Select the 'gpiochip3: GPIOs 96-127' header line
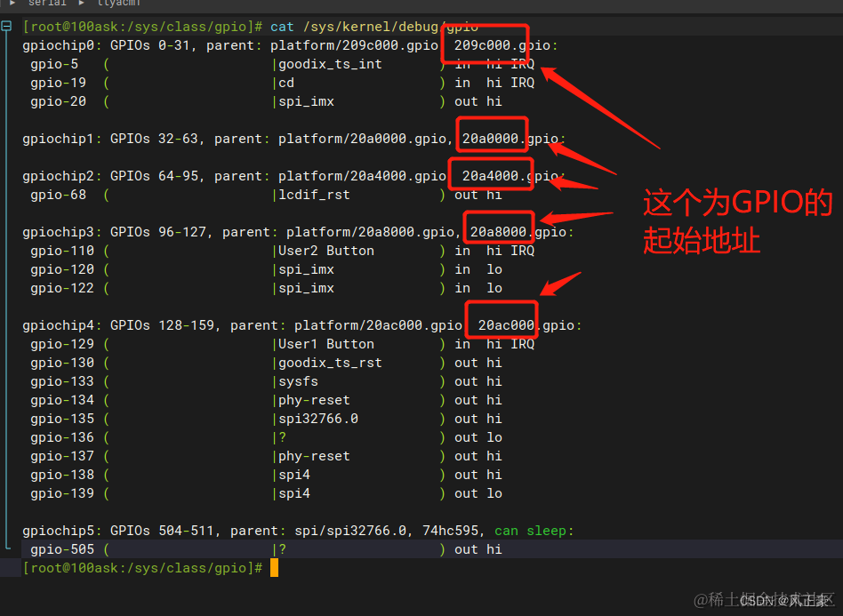Screen dimensions: 843x616 click(x=299, y=232)
